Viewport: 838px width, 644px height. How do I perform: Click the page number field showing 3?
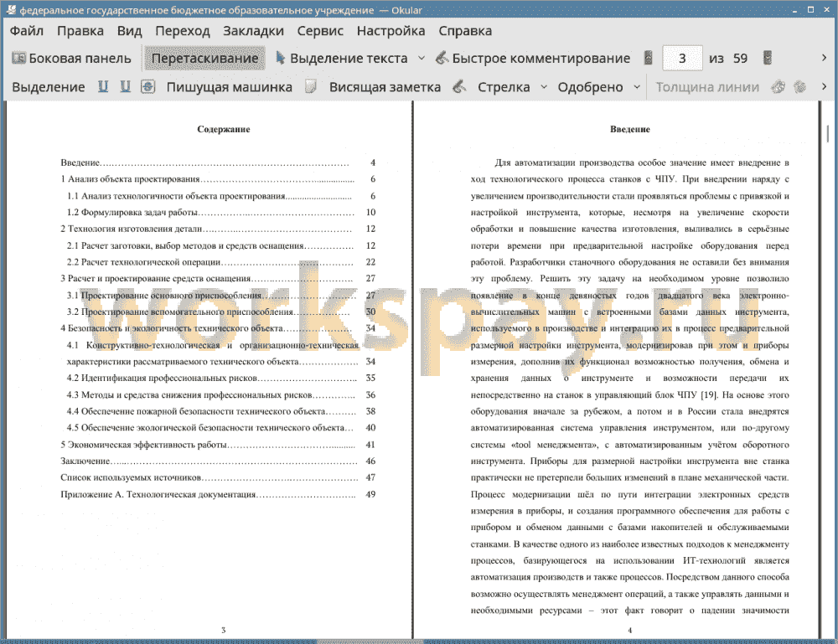[x=682, y=59]
